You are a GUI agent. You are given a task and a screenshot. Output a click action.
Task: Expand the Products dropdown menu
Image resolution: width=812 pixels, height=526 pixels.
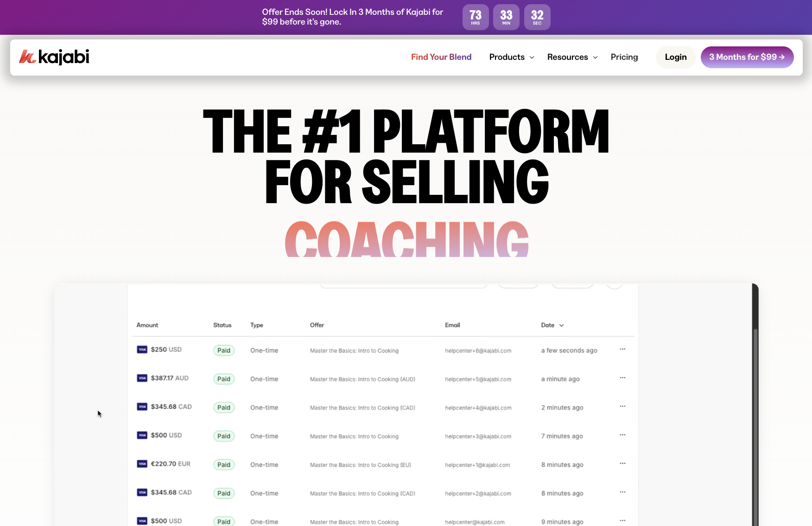coord(512,57)
